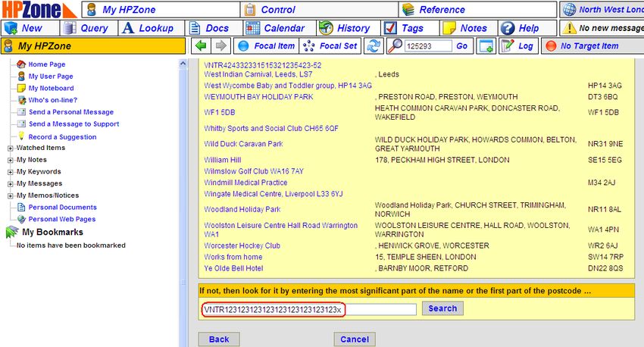Select Woodland Holiday Park link
Image resolution: width=644 pixels, height=347 pixels.
242,209
